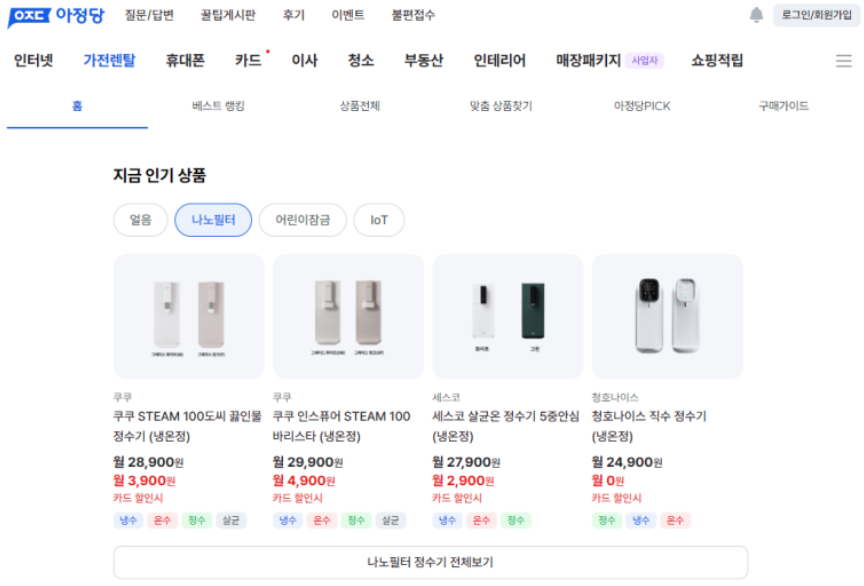Switch to the 구매가이드 tab
The height and width of the screenshot is (586, 864).
tap(783, 106)
